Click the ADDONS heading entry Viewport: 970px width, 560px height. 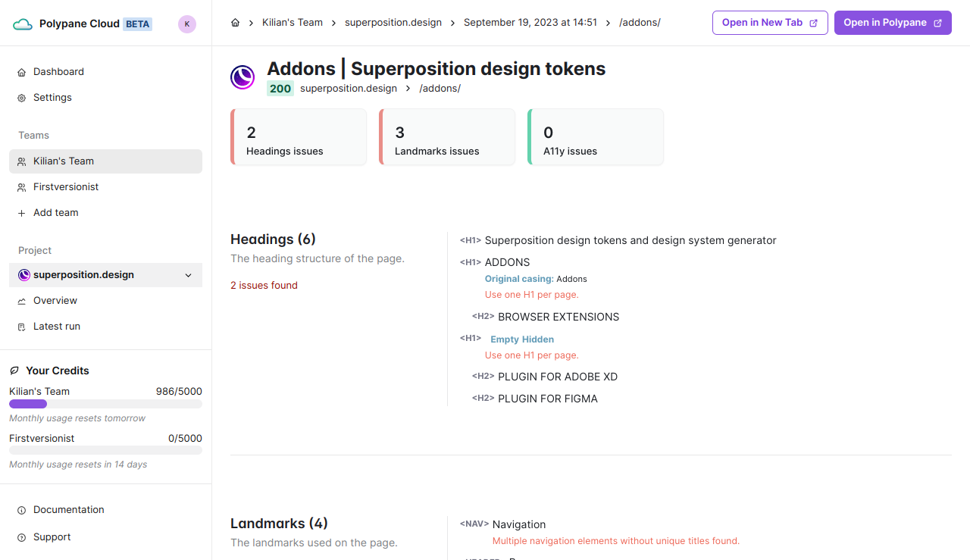(507, 262)
